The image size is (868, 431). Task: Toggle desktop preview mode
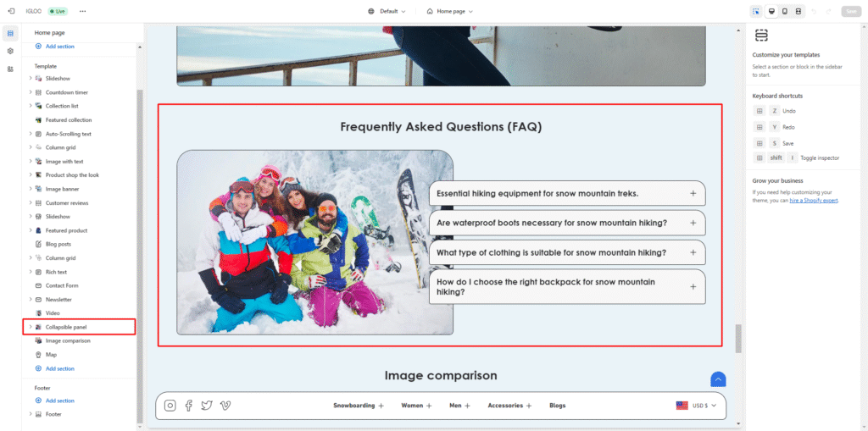[x=771, y=11]
